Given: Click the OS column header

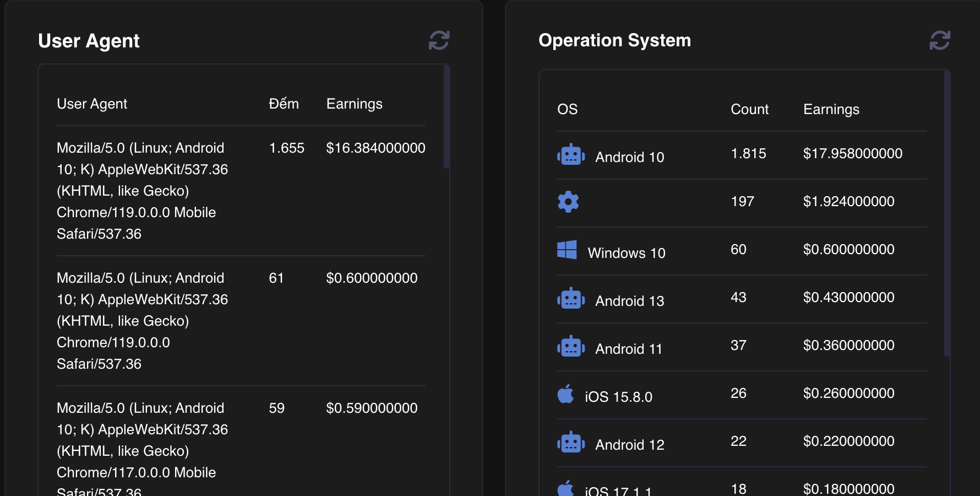Looking at the screenshot, I should click(x=567, y=109).
